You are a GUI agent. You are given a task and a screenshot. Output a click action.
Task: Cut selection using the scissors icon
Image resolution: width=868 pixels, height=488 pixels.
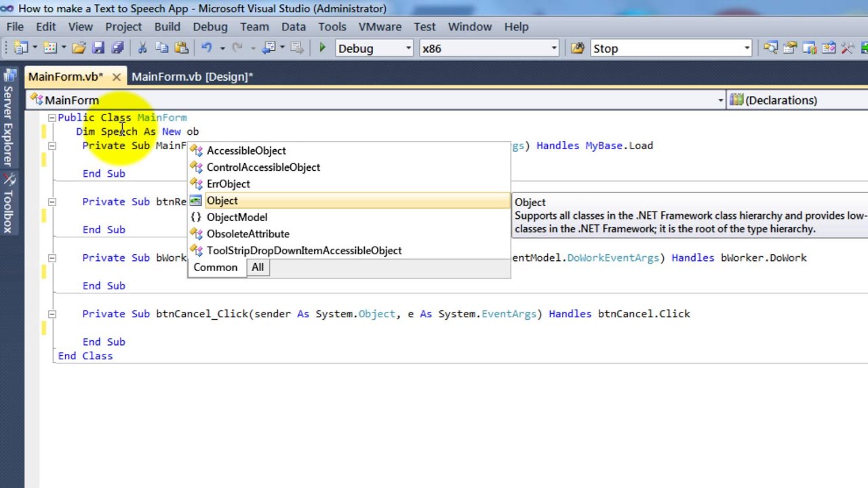[142, 48]
